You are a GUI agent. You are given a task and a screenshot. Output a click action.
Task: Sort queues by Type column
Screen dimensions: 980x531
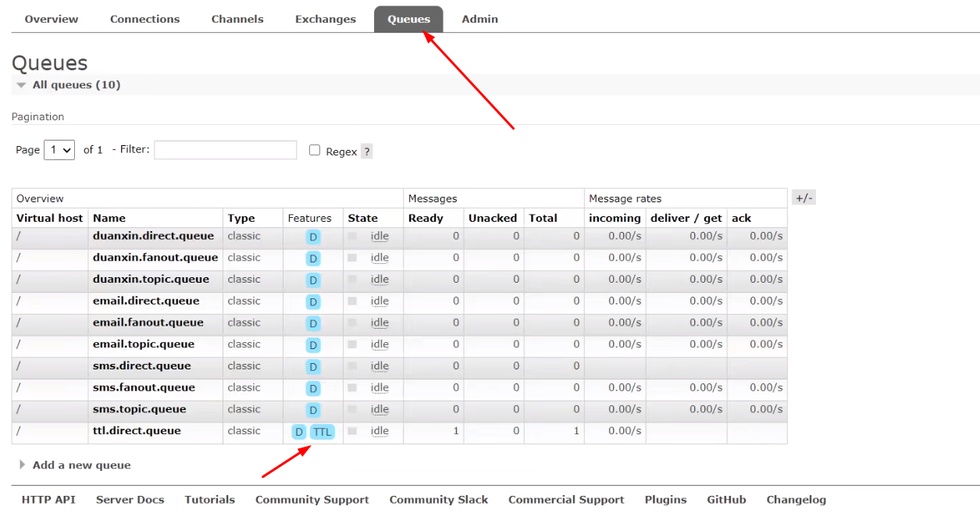coord(241,218)
